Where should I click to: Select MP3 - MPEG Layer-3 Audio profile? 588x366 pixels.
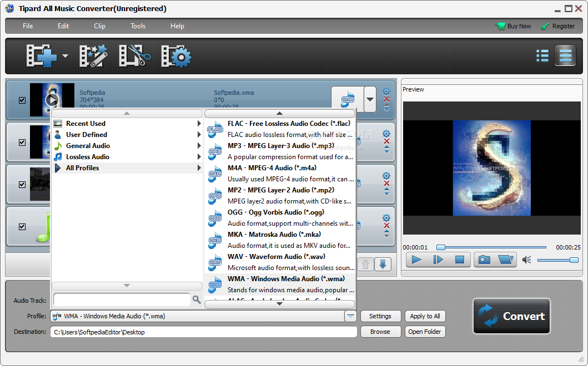(280, 151)
